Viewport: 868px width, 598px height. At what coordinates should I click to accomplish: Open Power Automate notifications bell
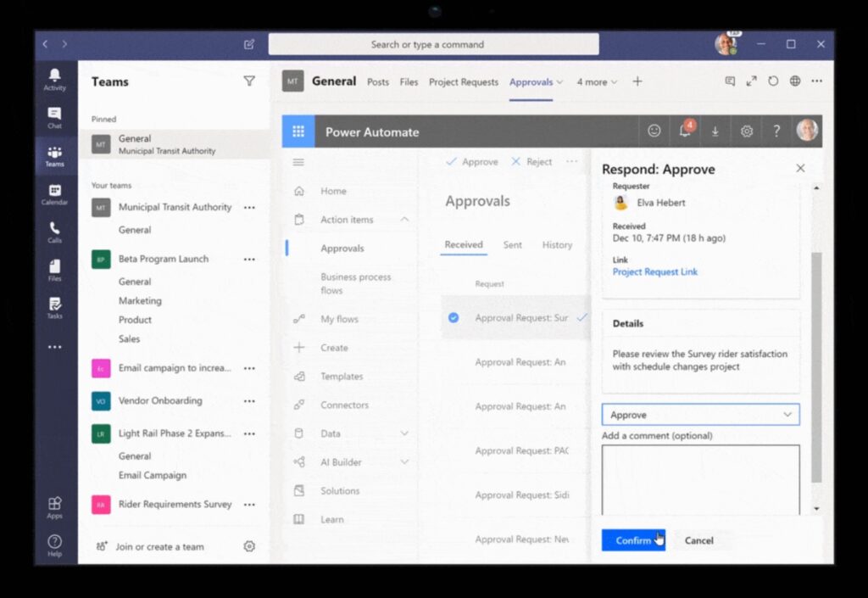pos(685,131)
